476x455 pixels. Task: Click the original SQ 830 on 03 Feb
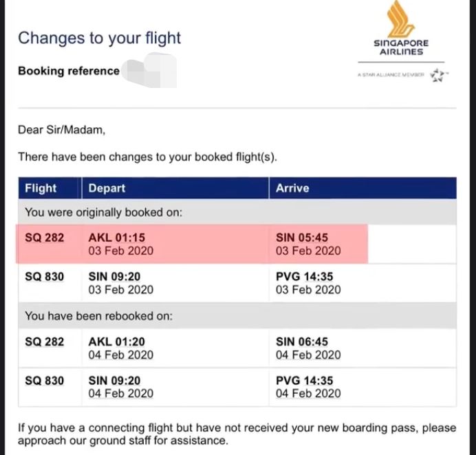tap(44, 276)
